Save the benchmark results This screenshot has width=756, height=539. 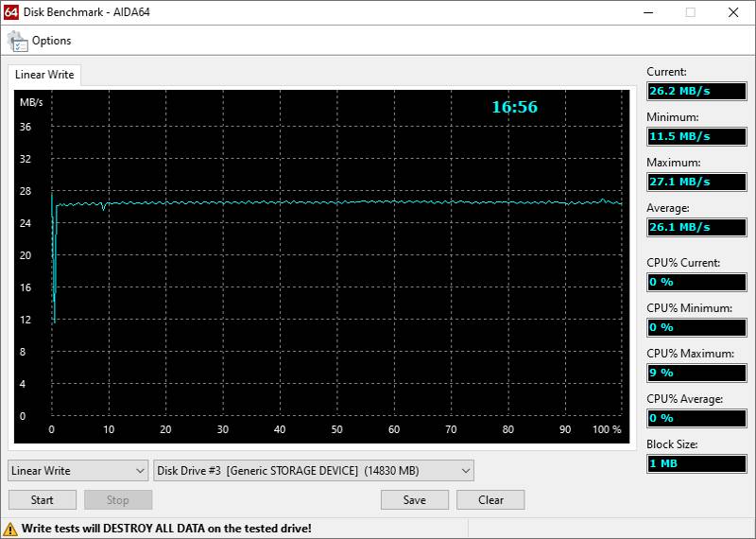point(414,499)
